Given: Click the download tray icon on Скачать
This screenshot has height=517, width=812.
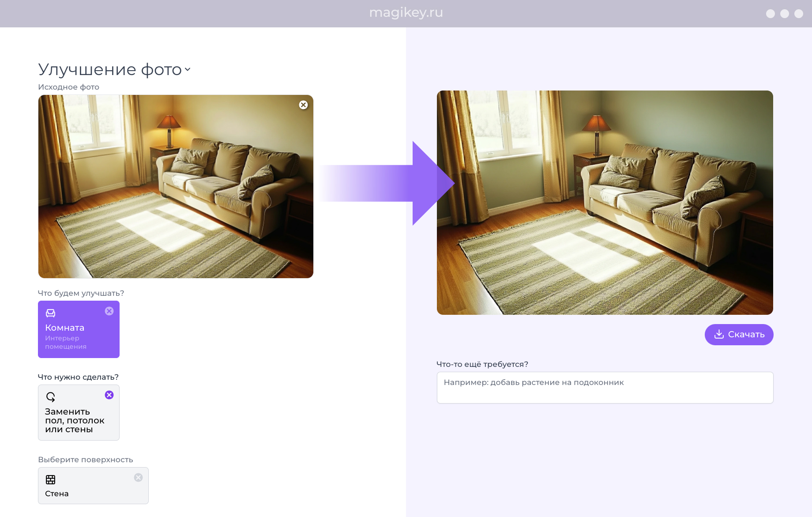Looking at the screenshot, I should pos(719,334).
